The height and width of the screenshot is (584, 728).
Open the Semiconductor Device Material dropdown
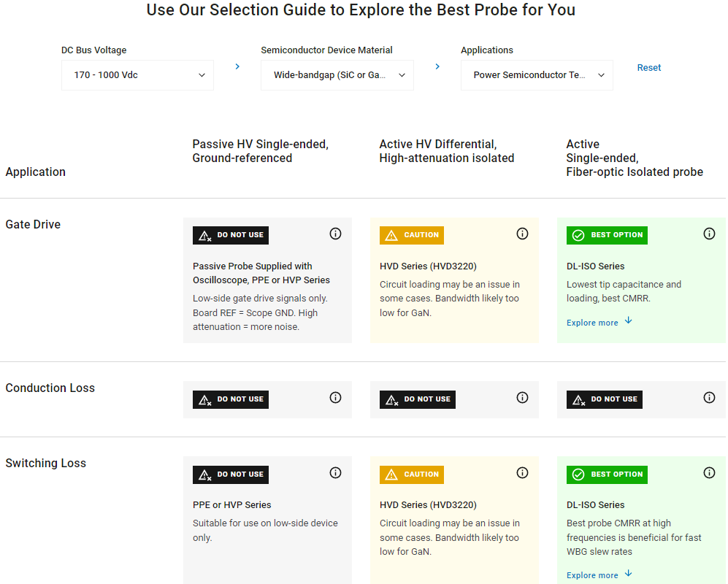click(x=337, y=75)
